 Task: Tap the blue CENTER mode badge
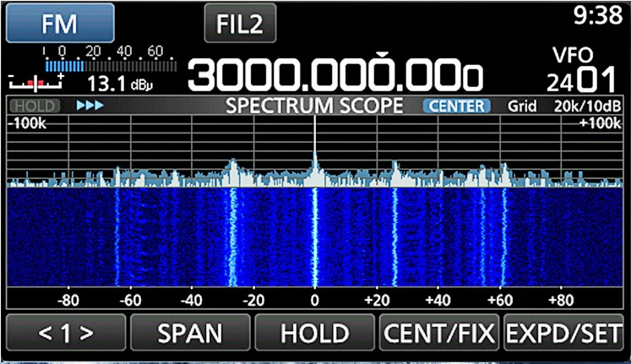[x=456, y=106]
